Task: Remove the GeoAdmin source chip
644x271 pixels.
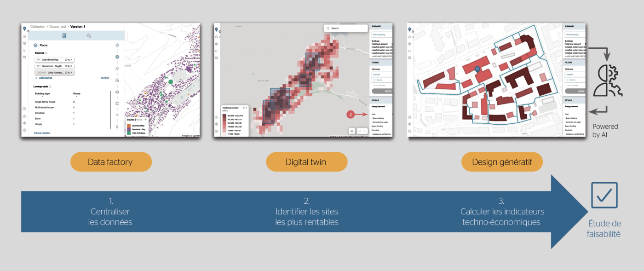Action: coord(71,66)
